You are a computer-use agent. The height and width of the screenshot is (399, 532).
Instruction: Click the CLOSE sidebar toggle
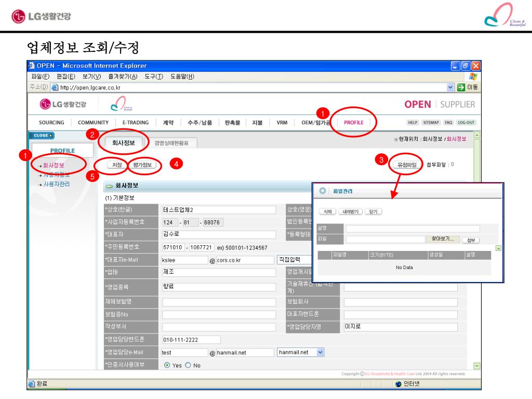(x=42, y=136)
